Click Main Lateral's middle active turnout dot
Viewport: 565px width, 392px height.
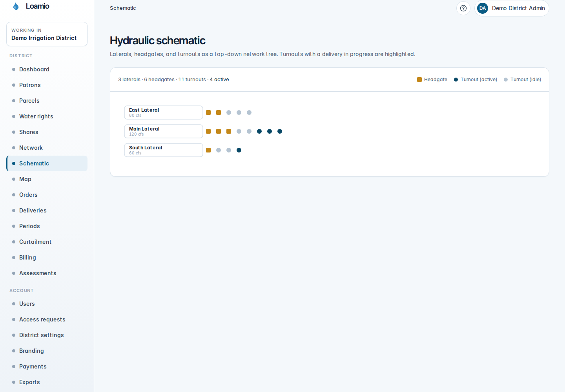(270, 131)
